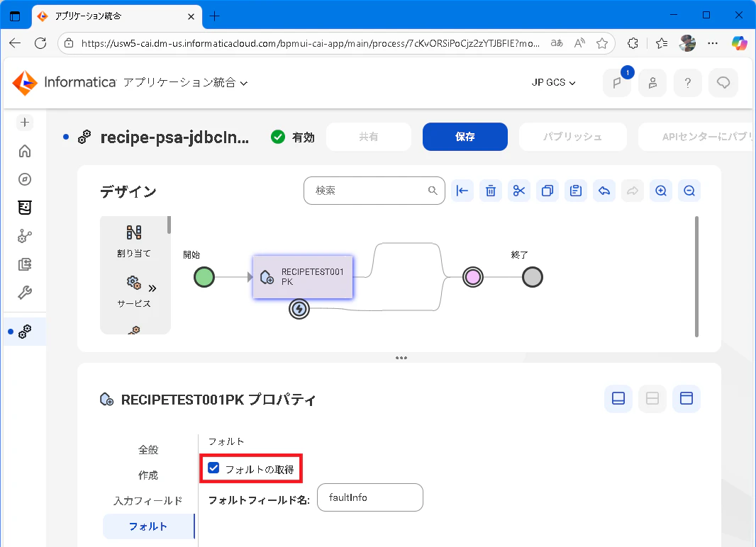The image size is (756, 547).
Task: Click the 検索 search field
Action: pyautogui.click(x=374, y=191)
